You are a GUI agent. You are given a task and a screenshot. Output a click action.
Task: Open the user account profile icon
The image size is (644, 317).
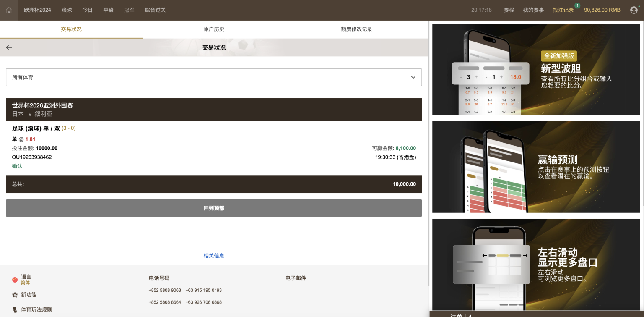pyautogui.click(x=634, y=10)
